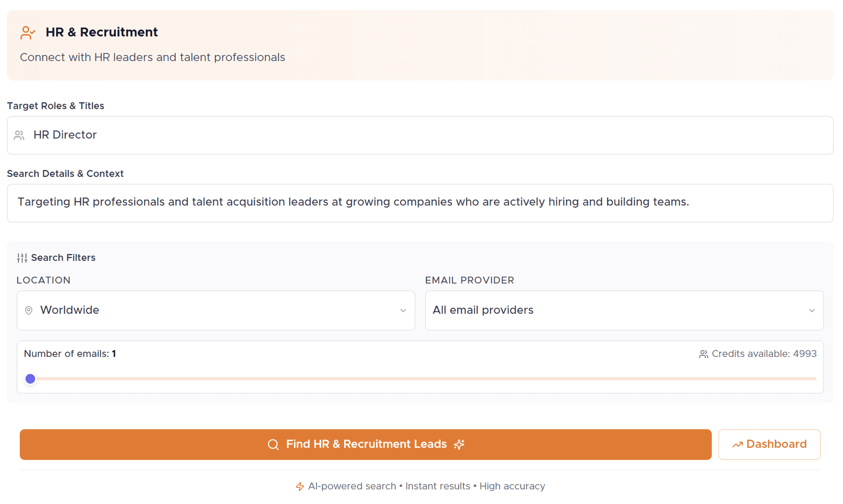Click the people icon beside HR Director
Image resolution: width=843 pixels, height=504 pixels.
(x=19, y=135)
